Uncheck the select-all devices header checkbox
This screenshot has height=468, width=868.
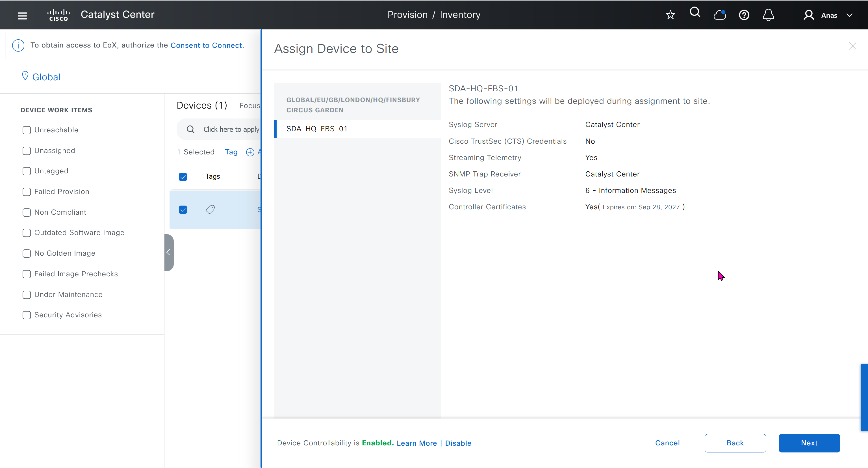tap(183, 177)
